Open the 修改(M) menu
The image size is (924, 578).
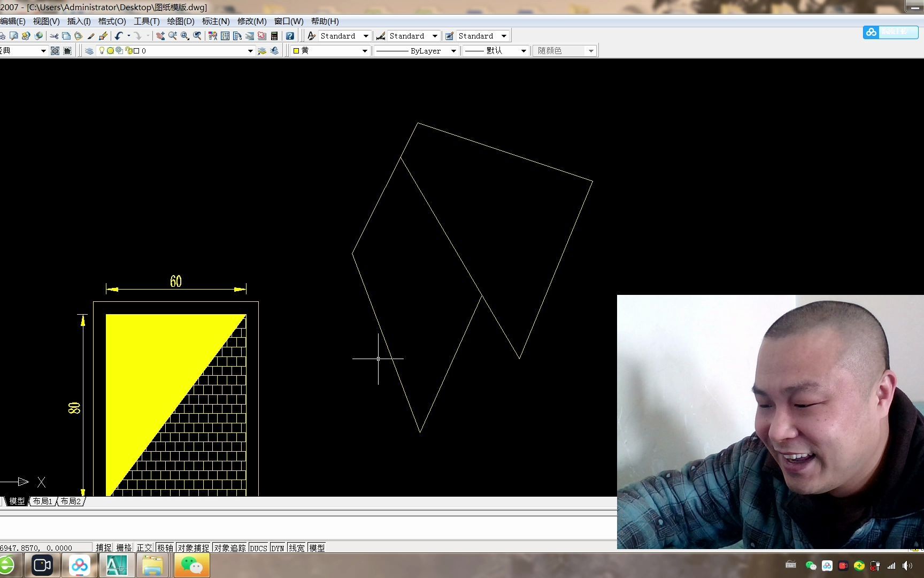tap(252, 21)
